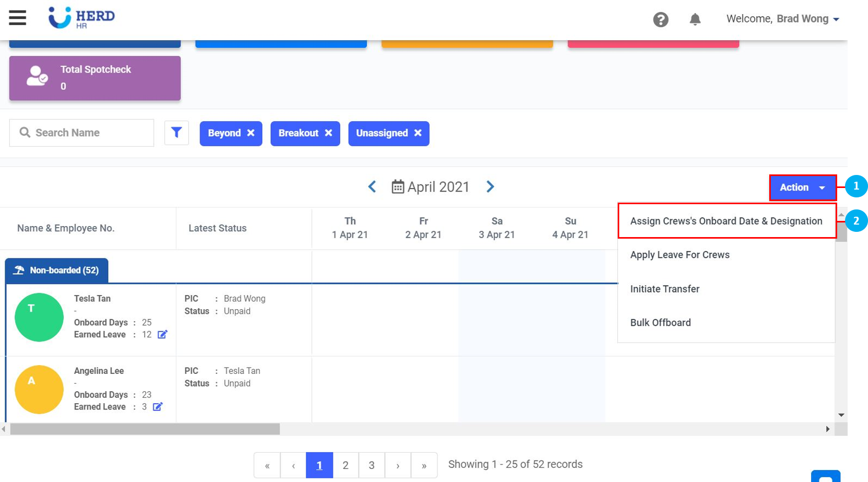Open notifications bell icon
The width and height of the screenshot is (868, 482).
pyautogui.click(x=695, y=20)
